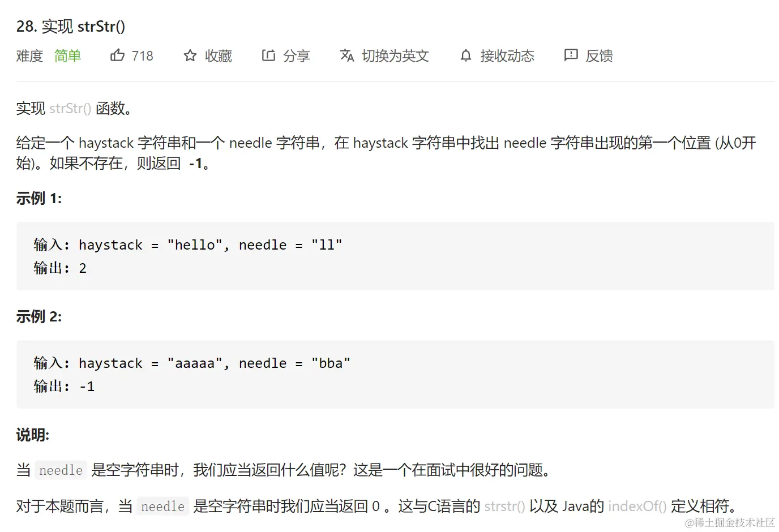779x532 pixels.
Task: Click the green 简单 difficulty label
Action: tap(67, 56)
